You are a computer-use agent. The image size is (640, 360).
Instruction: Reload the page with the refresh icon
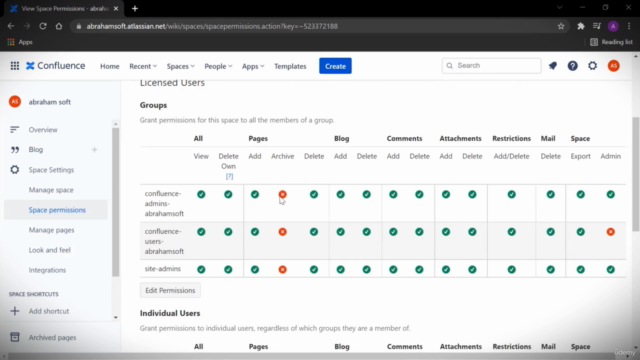click(x=43, y=26)
